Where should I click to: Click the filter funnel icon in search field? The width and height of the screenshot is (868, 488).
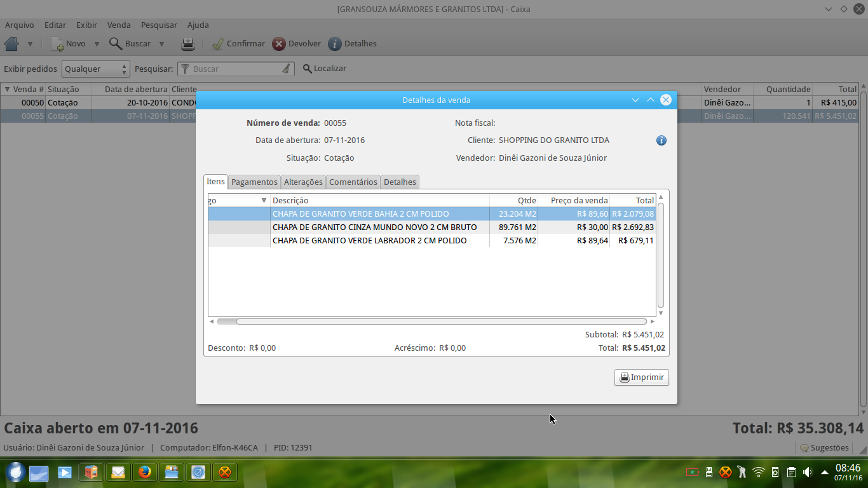tap(185, 69)
